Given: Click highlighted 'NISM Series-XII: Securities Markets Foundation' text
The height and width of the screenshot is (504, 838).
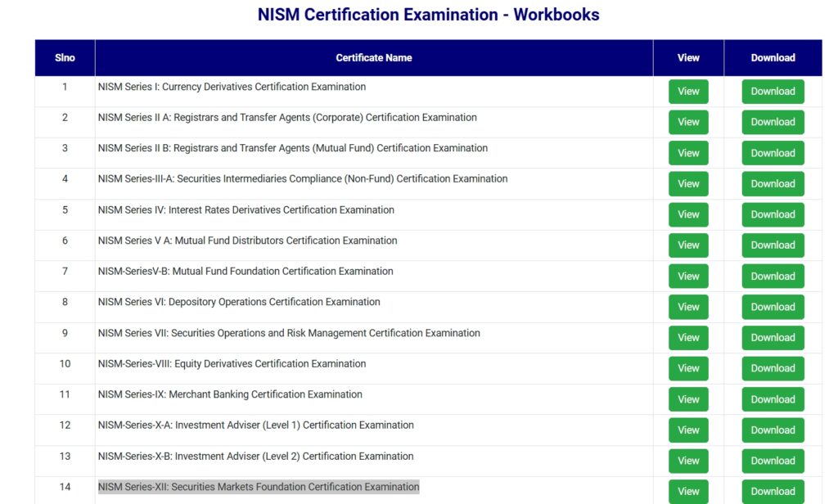Looking at the screenshot, I should click(259, 487).
